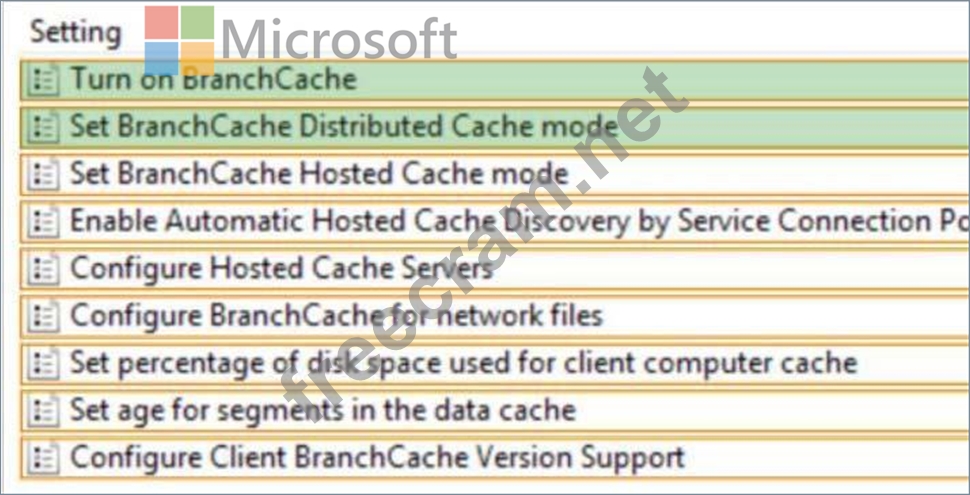Click the Enable Automatic Hosted Cache Discovery icon
Viewport: 970px width, 495px height.
[44, 222]
